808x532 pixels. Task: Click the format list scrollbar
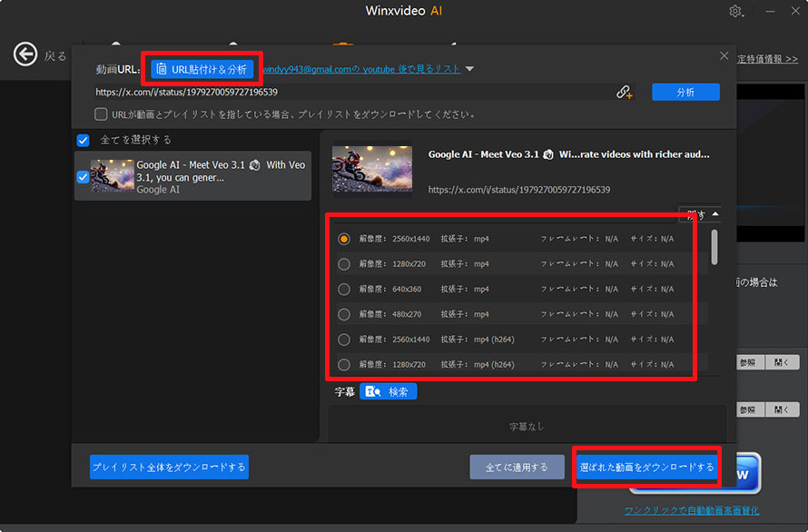click(x=714, y=247)
